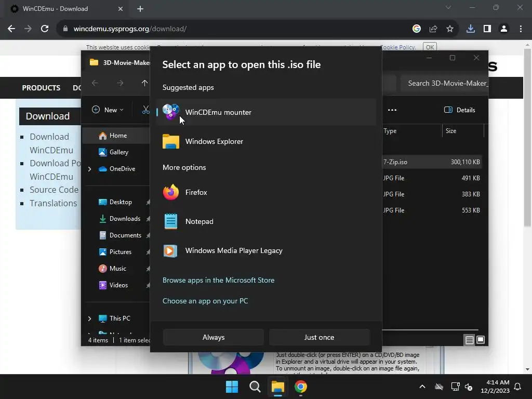Viewport: 532px width, 399px height.
Task: Click the browser page vertical scrollbar
Action: coord(527,138)
